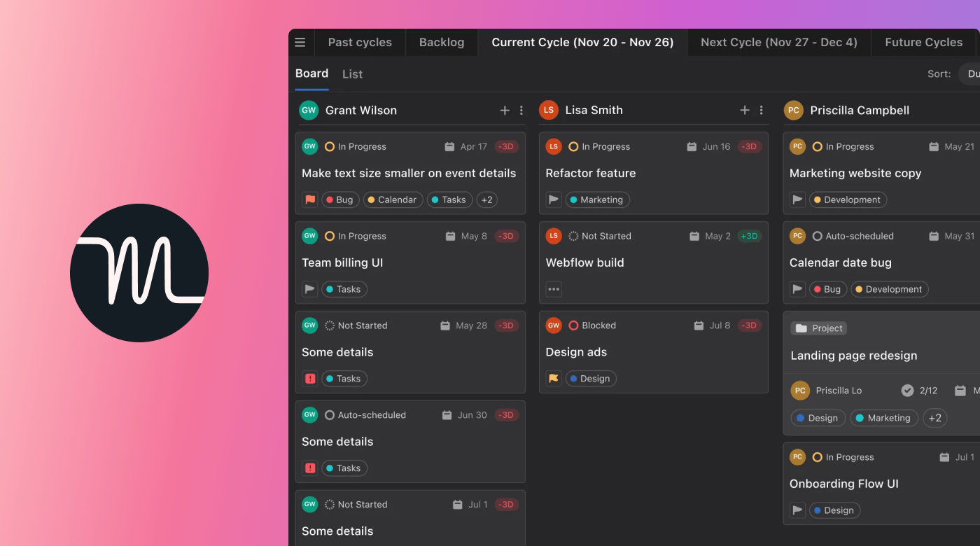Open Make text size smaller on event details
This screenshot has width=980, height=546.
(x=409, y=173)
